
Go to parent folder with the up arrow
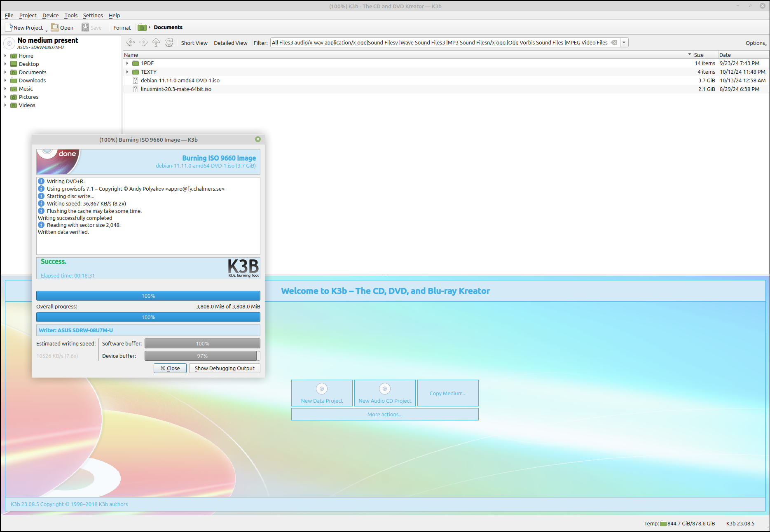[x=156, y=43]
